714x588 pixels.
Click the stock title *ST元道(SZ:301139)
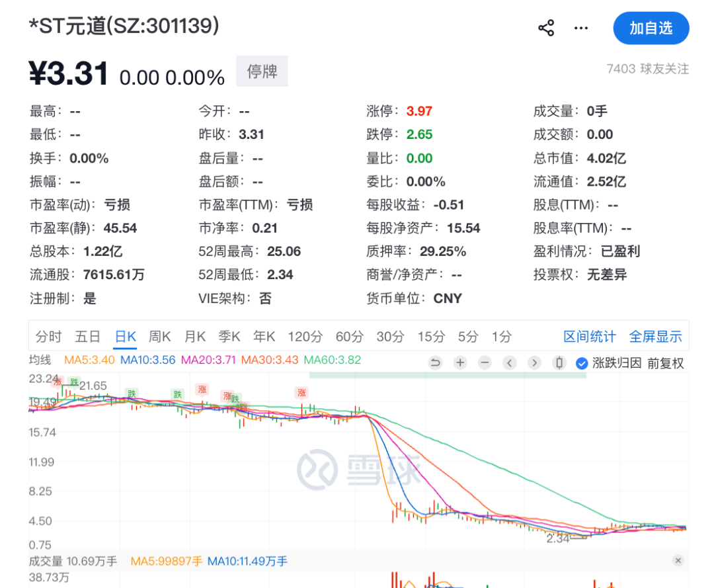coord(124,26)
